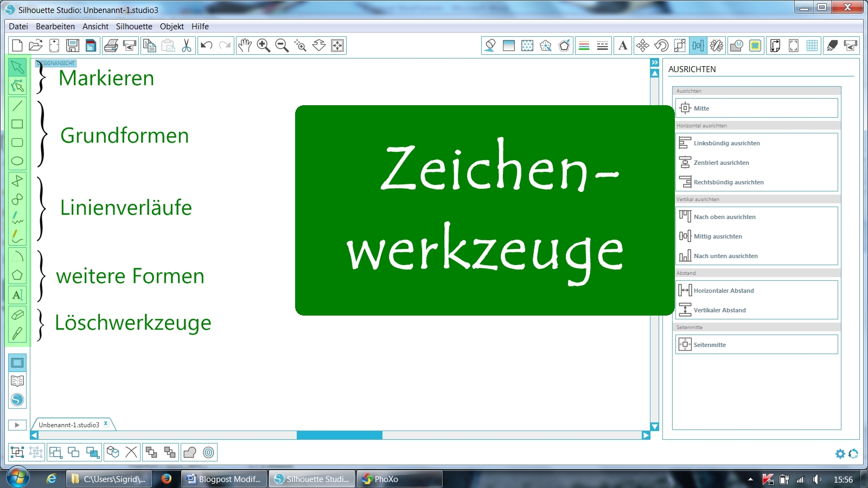Select the Eraser tool
868x488 pixels.
[x=17, y=314]
